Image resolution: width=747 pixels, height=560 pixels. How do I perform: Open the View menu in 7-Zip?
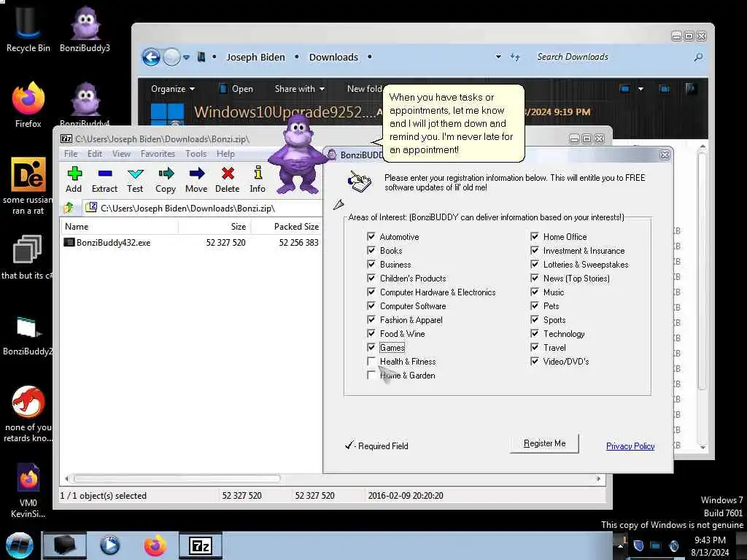coord(121,154)
